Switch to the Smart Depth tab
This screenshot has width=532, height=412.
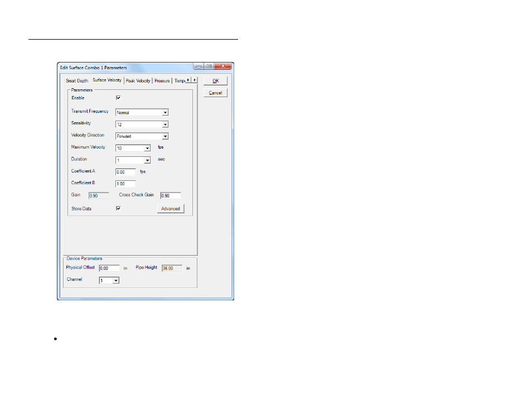pos(77,81)
